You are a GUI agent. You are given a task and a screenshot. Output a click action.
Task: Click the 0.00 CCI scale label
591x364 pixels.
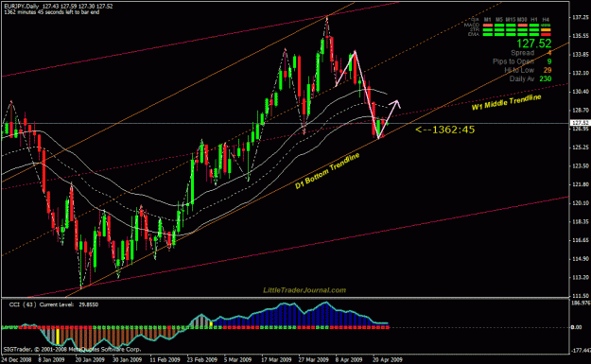pyautogui.click(x=577, y=327)
